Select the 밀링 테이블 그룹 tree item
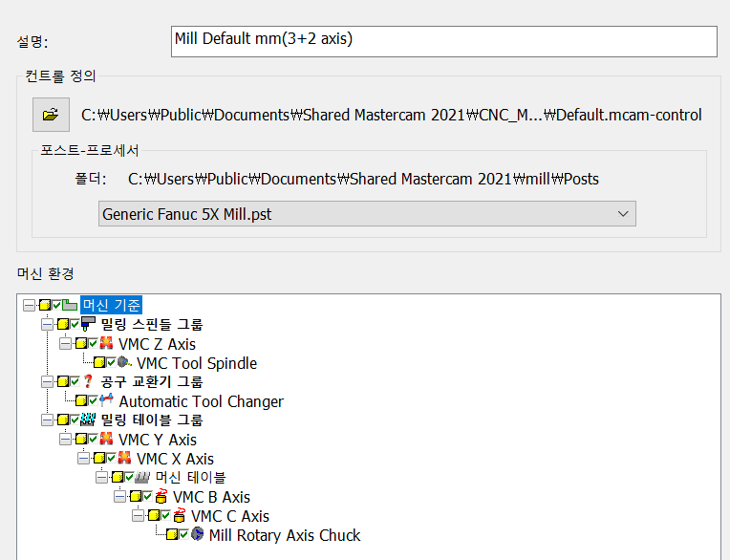 coord(152,420)
